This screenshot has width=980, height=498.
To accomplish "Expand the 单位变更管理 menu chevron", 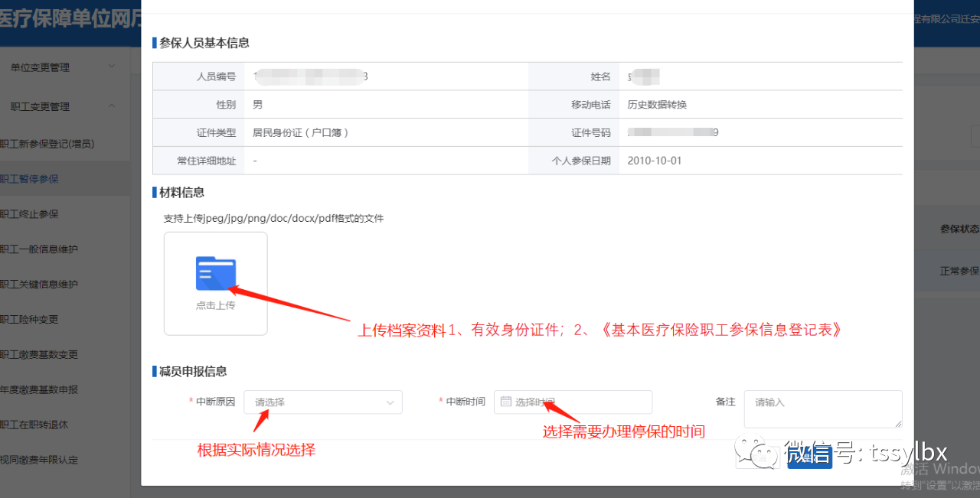I will pos(112,67).
